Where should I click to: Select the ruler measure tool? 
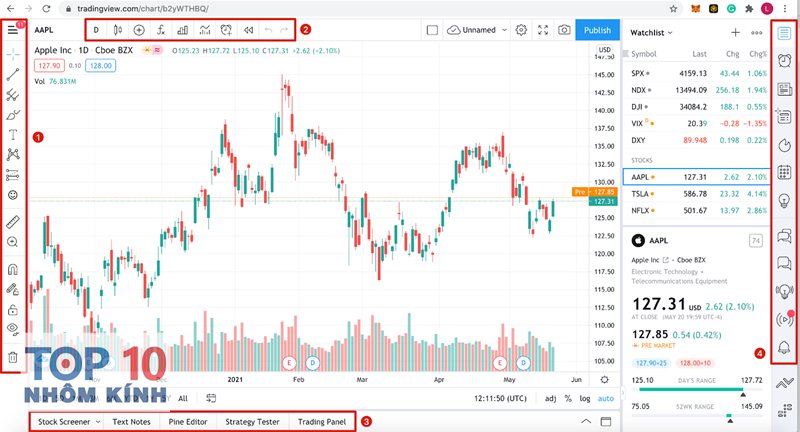point(13,221)
